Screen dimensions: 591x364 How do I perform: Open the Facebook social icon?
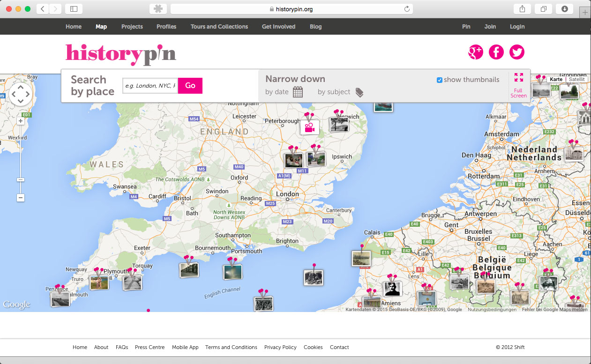(496, 52)
